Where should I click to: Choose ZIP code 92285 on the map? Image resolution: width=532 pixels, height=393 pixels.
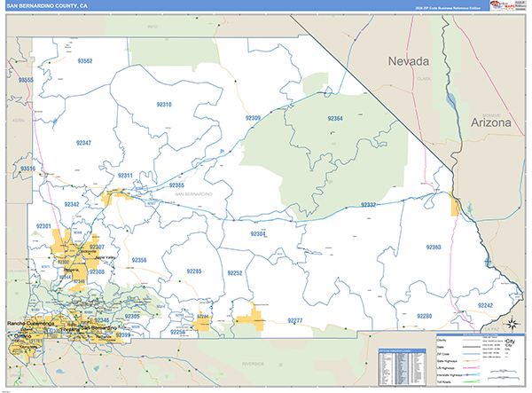[x=193, y=271]
